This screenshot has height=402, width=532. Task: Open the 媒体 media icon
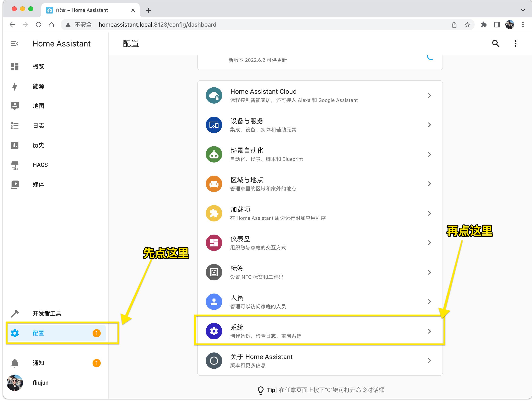click(x=14, y=184)
